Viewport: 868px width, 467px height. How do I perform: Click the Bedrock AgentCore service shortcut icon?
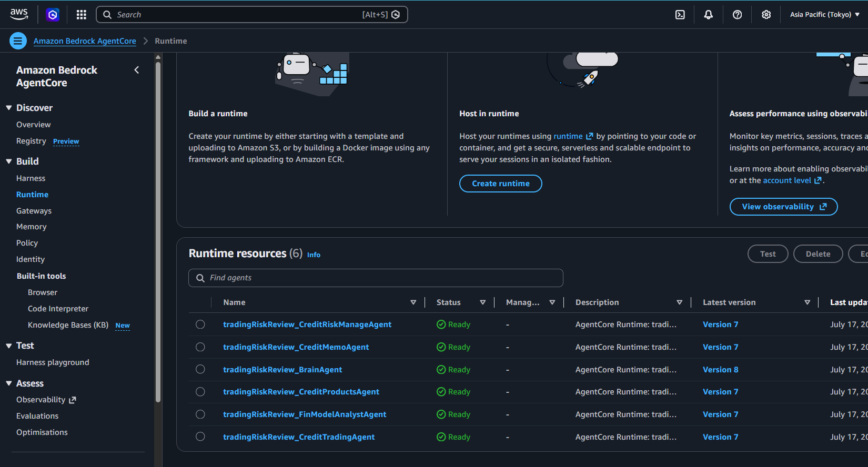point(53,15)
